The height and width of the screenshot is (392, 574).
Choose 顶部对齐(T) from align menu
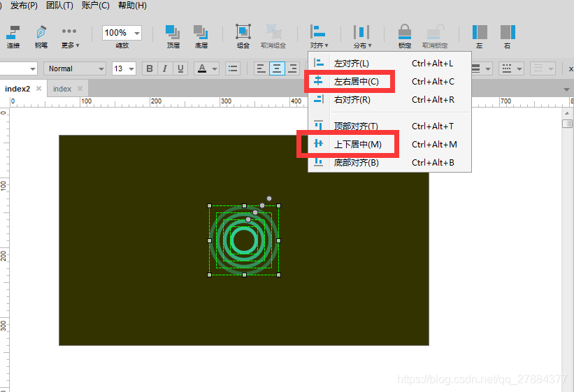[x=389, y=126]
